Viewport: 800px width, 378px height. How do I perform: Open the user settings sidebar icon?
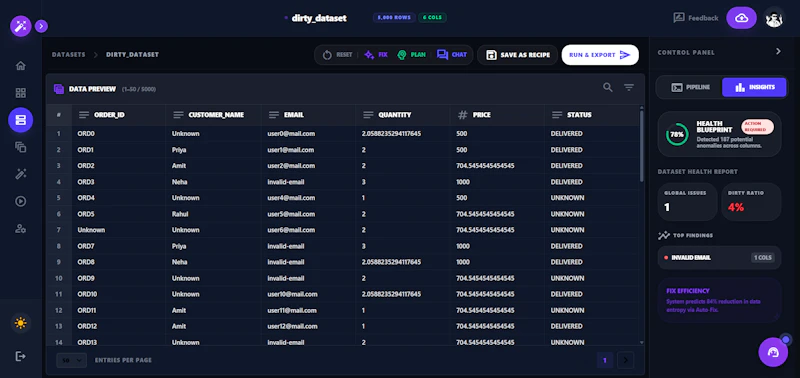point(20,229)
